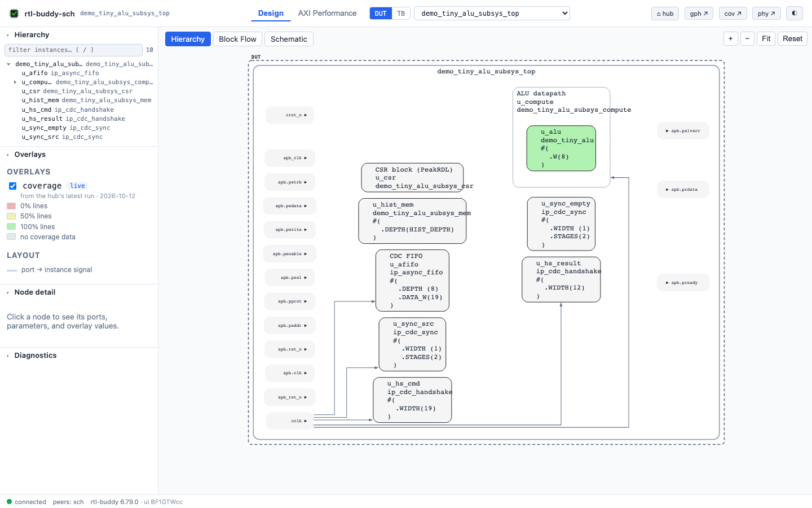Select the u_alu demo_tiny_alu green node

pos(561,148)
